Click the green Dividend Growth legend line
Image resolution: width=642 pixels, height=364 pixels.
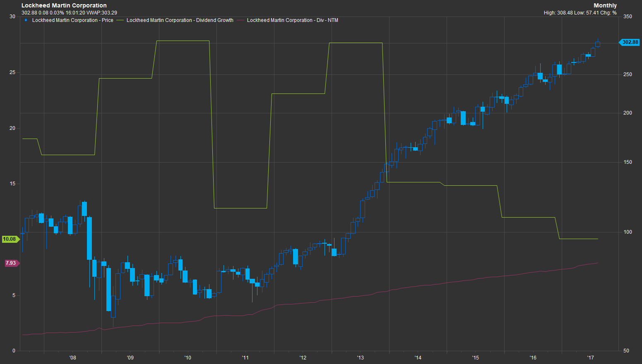pyautogui.click(x=120, y=20)
